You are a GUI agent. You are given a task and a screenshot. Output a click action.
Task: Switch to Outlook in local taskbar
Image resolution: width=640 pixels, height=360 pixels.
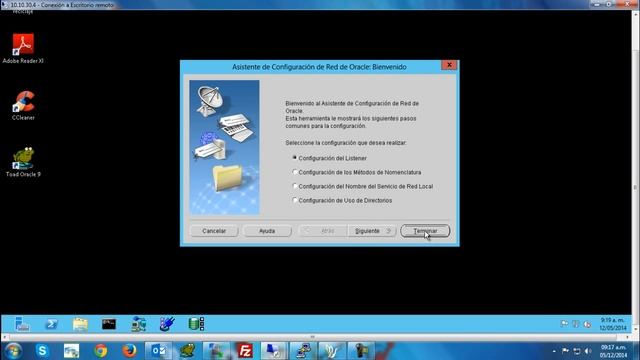point(158,351)
